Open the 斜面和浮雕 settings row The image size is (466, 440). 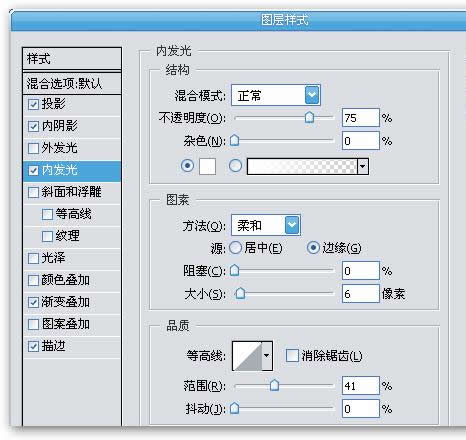[x=72, y=192]
